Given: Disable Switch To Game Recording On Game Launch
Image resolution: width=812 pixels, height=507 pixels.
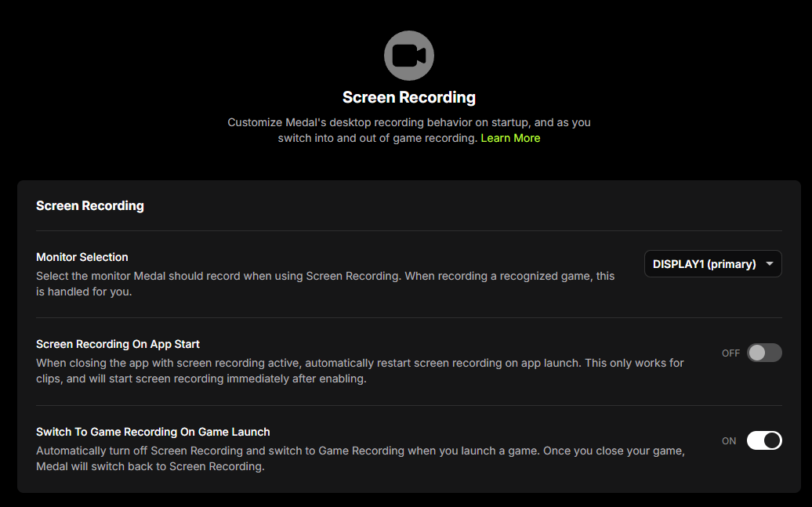Looking at the screenshot, I should 764,440.
